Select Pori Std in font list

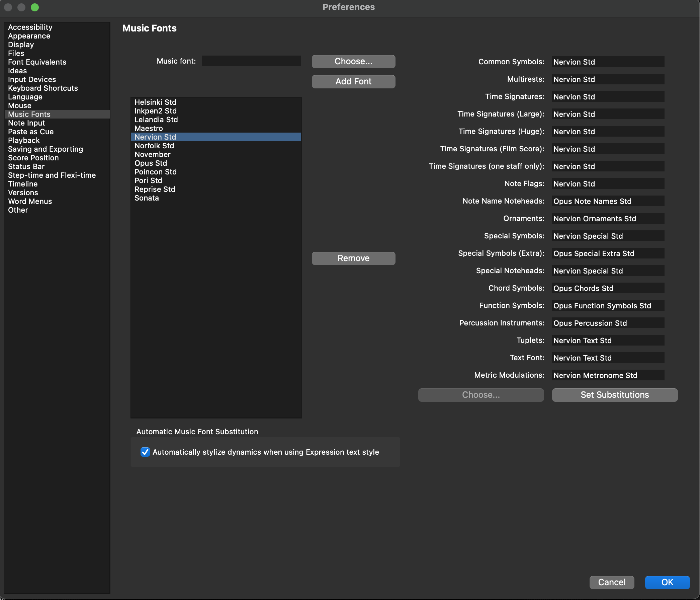point(216,180)
